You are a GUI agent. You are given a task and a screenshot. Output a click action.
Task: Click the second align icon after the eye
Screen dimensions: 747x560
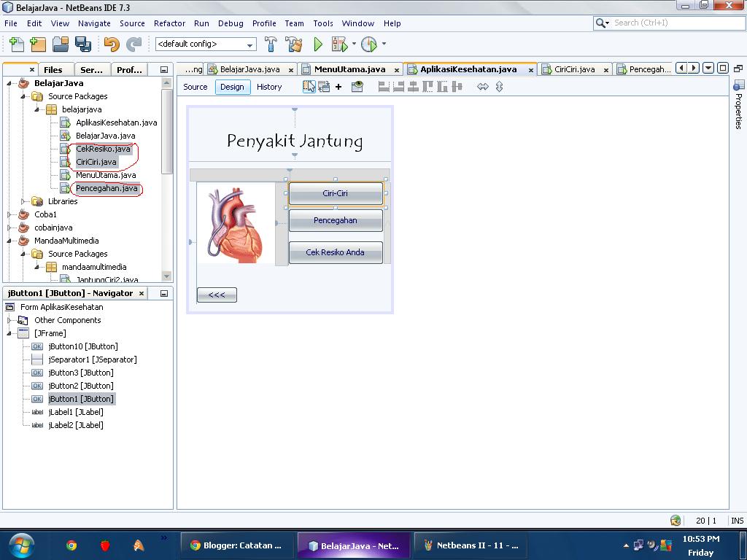click(x=398, y=87)
